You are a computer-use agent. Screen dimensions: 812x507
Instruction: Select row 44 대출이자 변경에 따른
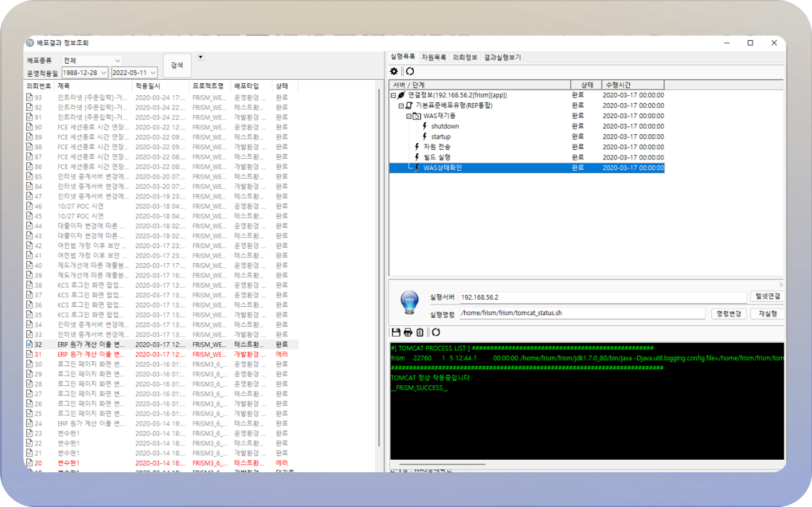161,226
